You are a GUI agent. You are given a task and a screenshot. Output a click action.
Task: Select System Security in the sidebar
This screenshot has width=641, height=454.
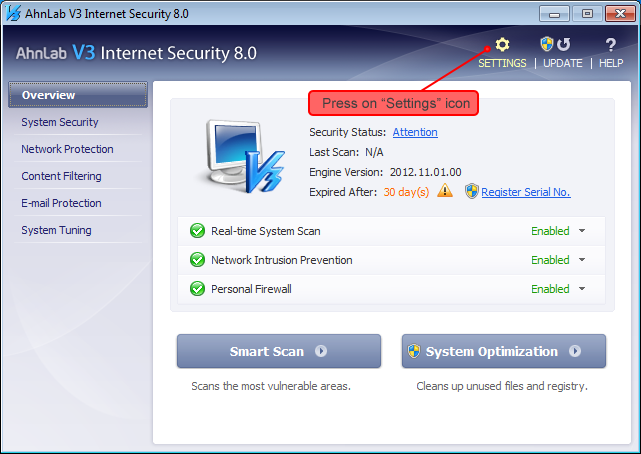[60, 122]
